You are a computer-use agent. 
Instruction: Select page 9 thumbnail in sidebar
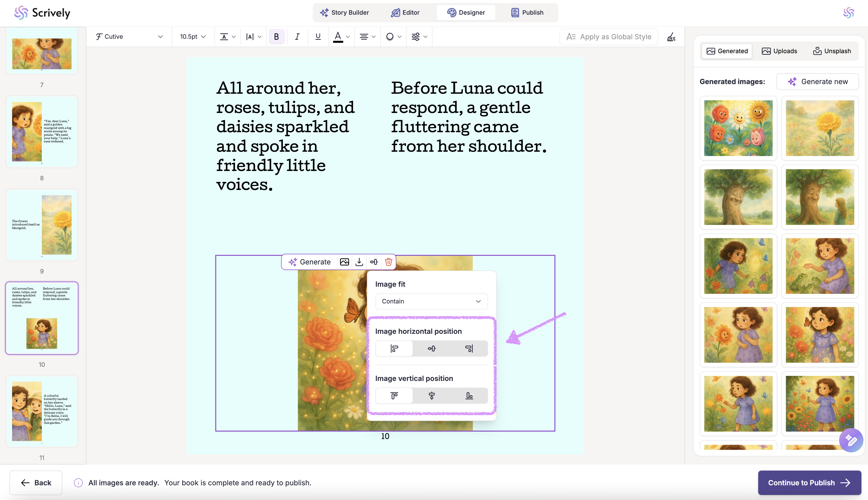42,225
